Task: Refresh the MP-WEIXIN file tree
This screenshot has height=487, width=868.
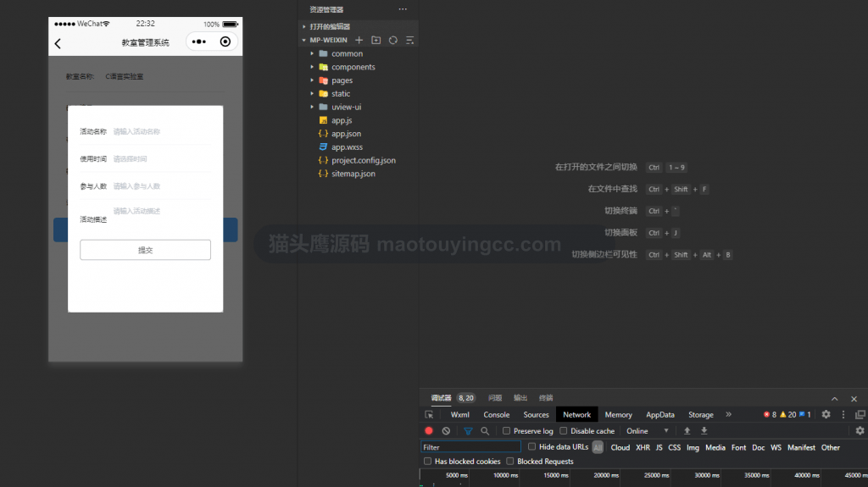Action: (393, 40)
